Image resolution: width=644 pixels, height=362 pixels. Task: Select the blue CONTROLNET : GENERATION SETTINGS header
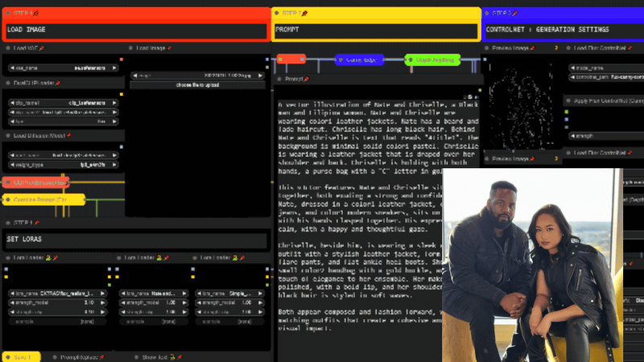(562, 30)
